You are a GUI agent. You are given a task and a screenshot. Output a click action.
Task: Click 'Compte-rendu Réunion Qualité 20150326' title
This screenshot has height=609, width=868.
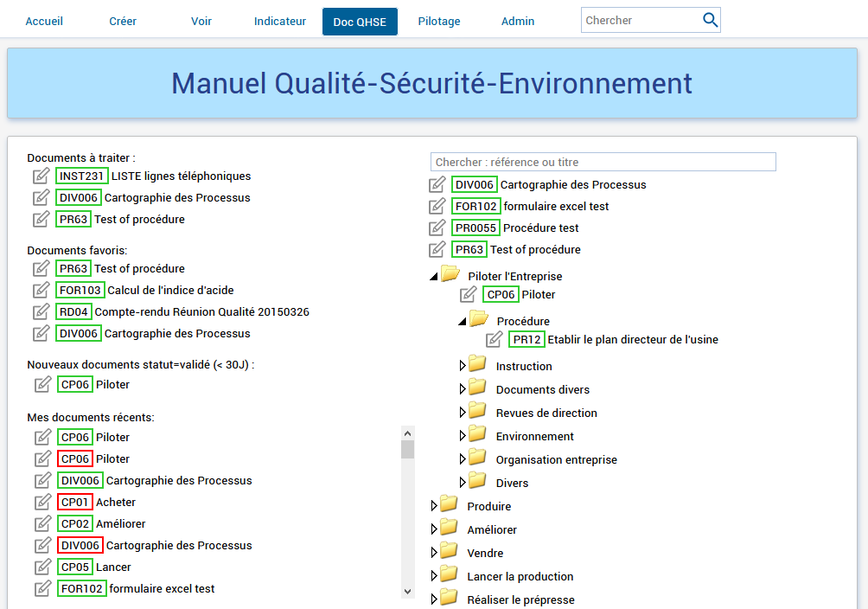[202, 311]
